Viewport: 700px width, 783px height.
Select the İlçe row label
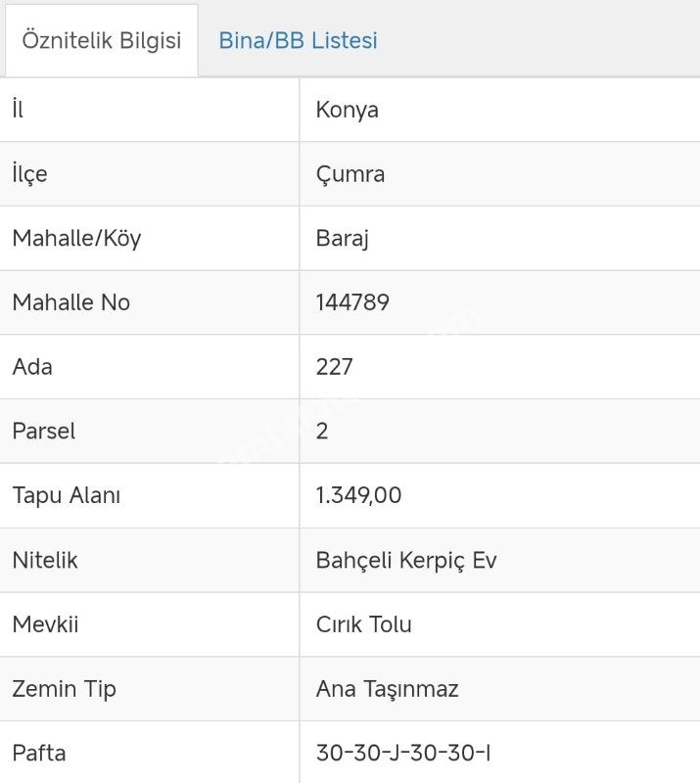(x=29, y=174)
